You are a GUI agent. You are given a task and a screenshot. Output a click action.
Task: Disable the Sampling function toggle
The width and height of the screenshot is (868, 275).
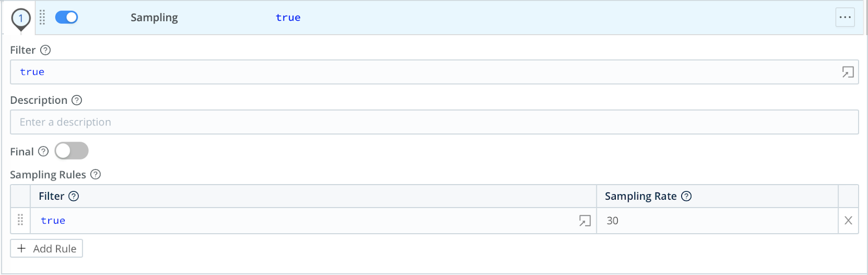tap(66, 17)
